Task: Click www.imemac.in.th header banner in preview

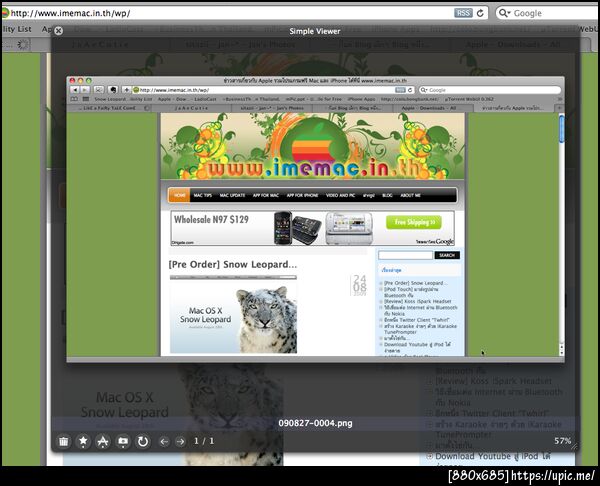Action: tap(312, 146)
